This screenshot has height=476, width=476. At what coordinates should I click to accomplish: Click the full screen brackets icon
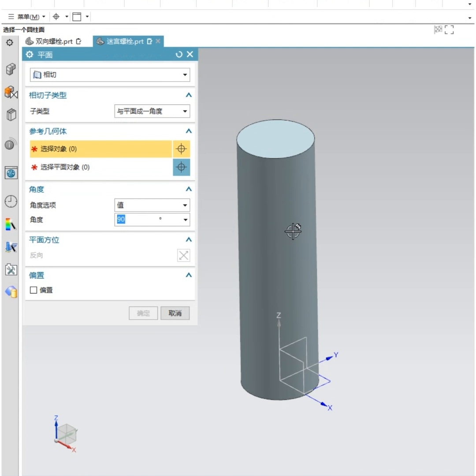(x=449, y=30)
